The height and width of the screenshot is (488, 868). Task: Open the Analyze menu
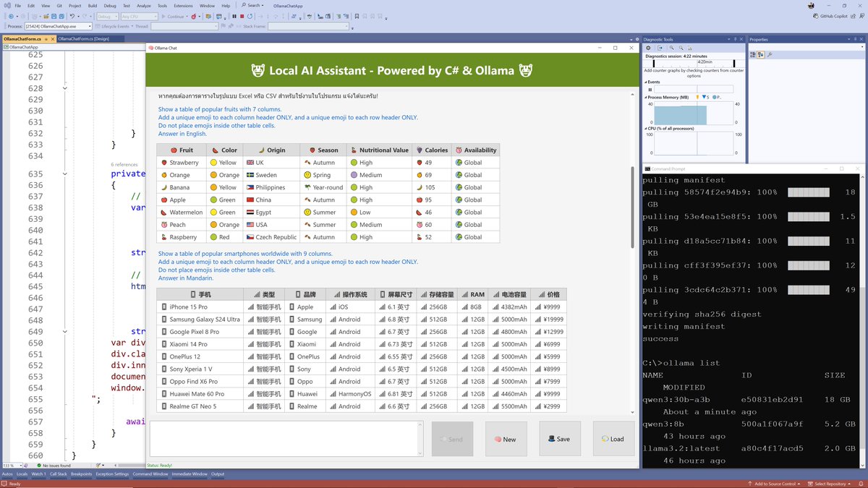click(144, 5)
